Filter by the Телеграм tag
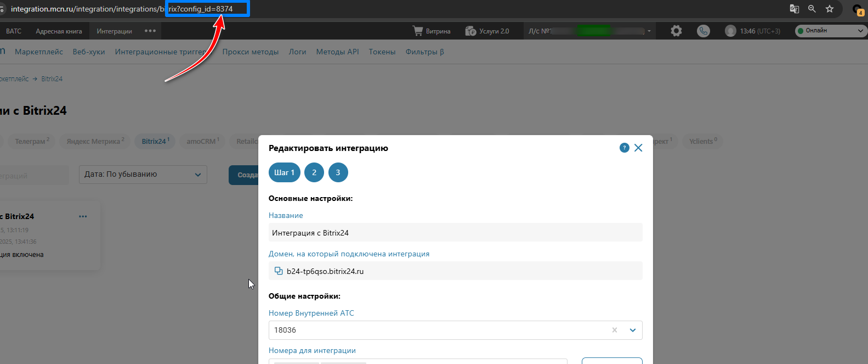Screen dimensions: 868x364 click(32, 141)
